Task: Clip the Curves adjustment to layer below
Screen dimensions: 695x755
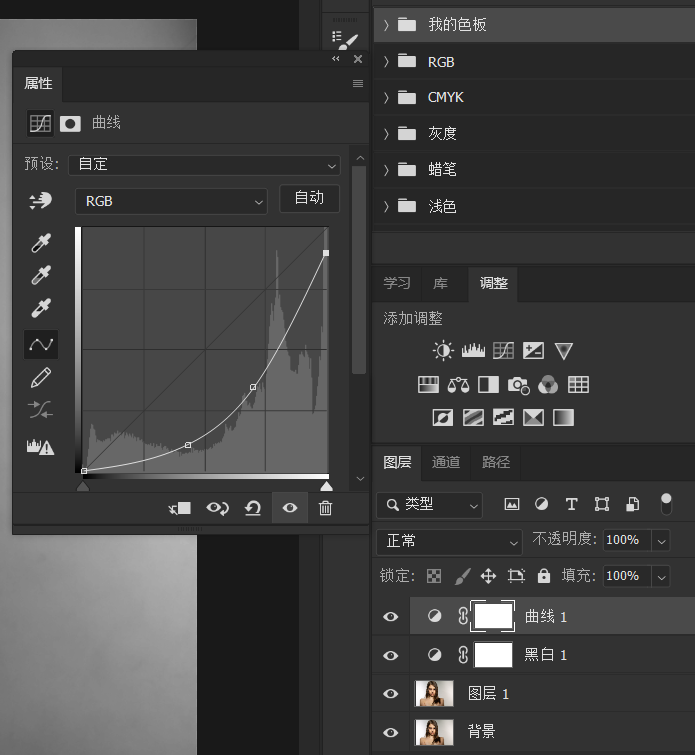Action: [180, 508]
